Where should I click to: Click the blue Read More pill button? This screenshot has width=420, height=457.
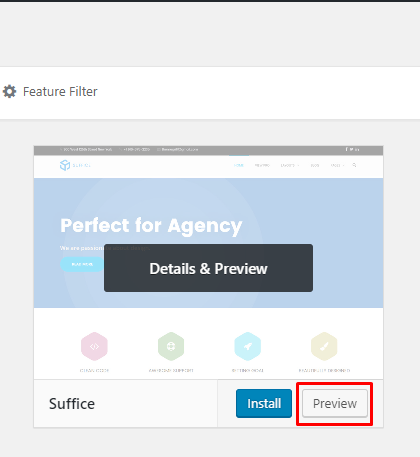[82, 264]
